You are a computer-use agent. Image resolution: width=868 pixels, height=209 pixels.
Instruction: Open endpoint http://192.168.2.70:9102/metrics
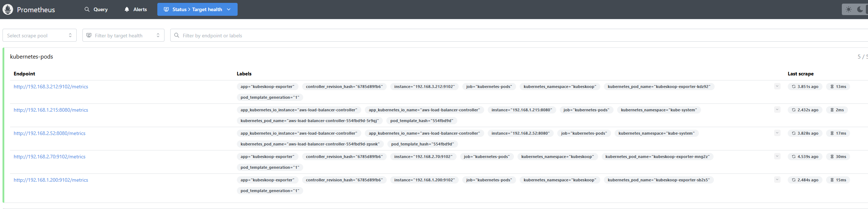[x=49, y=157]
